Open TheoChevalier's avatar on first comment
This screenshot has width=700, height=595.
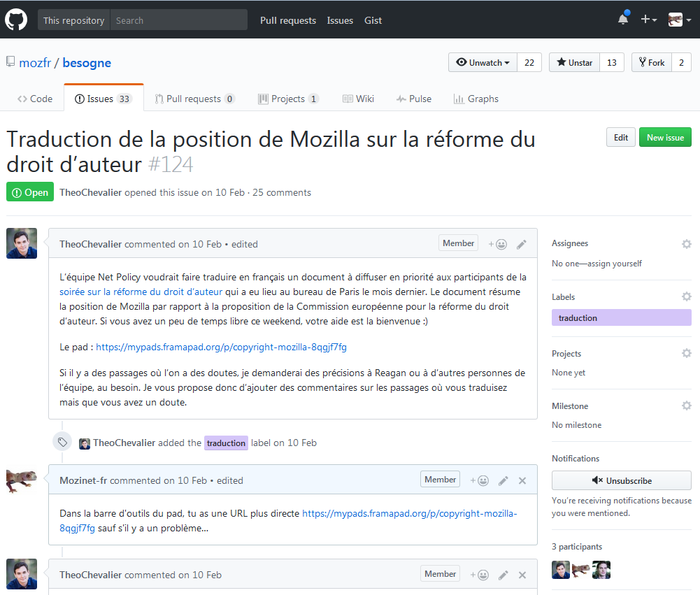coord(22,243)
